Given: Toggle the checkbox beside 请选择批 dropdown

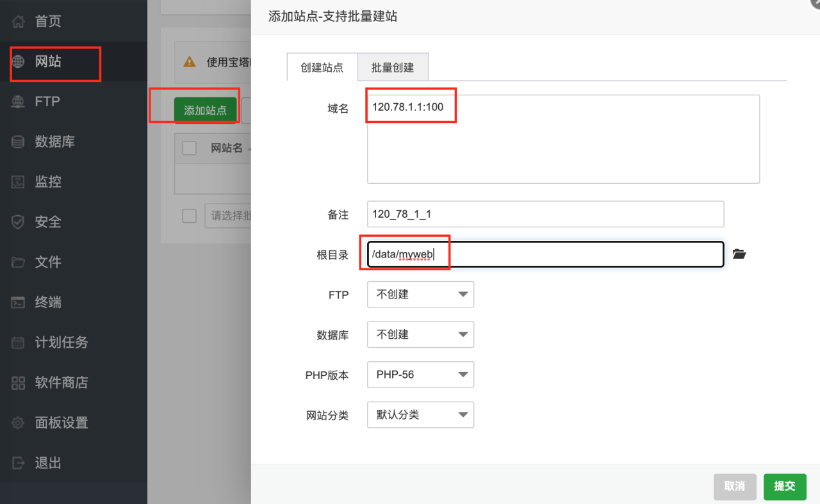Looking at the screenshot, I should [189, 216].
